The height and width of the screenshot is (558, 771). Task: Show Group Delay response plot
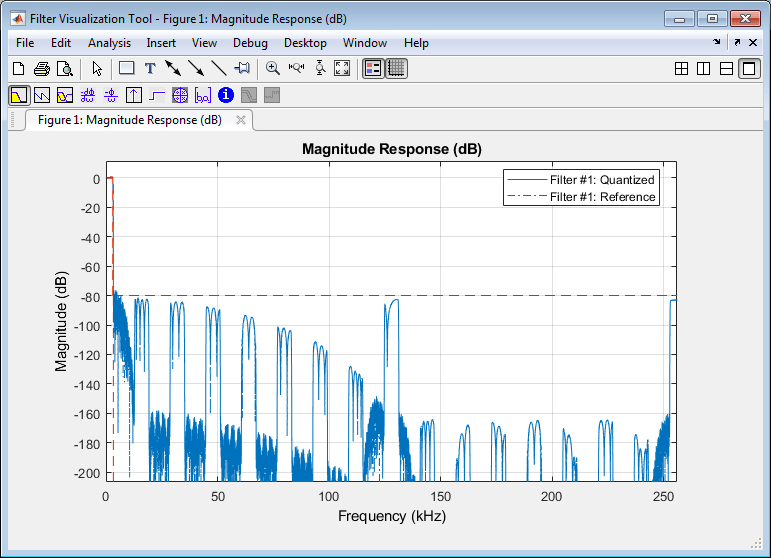point(87,96)
